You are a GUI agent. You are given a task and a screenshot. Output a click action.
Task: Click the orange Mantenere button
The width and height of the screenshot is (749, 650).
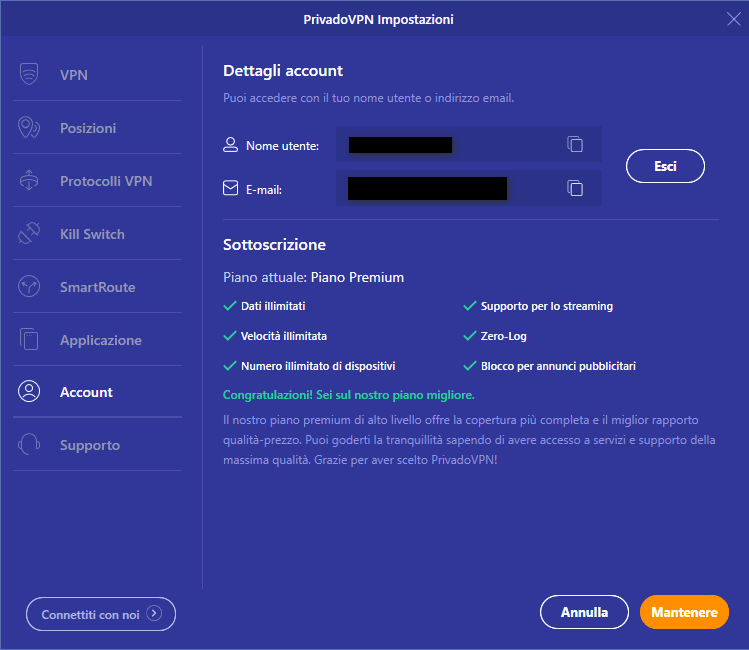(684, 612)
